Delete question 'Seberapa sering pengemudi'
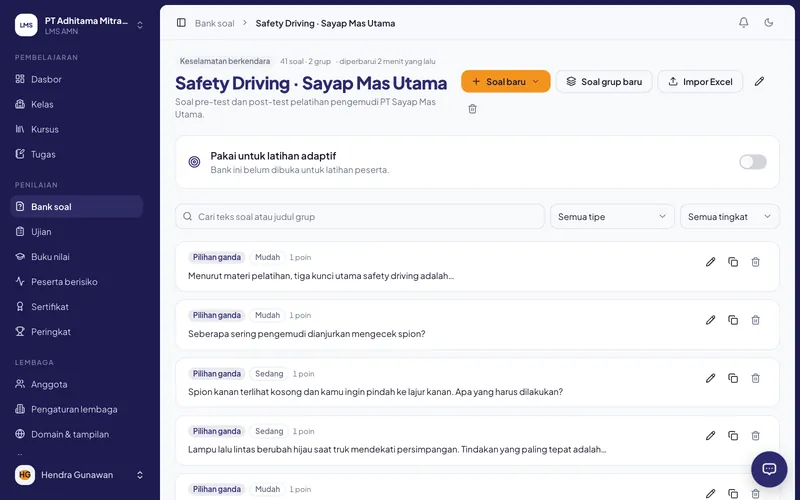 pyautogui.click(x=755, y=320)
